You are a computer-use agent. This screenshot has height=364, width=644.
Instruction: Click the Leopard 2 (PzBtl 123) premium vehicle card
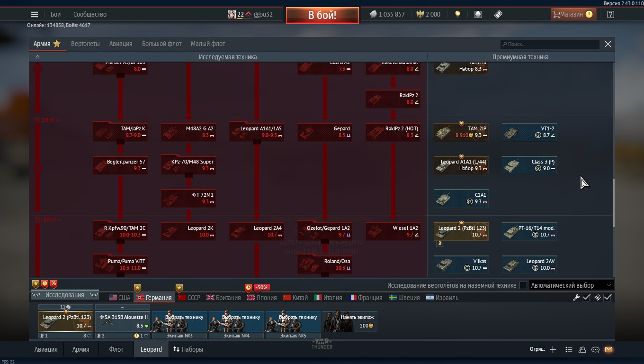click(461, 231)
